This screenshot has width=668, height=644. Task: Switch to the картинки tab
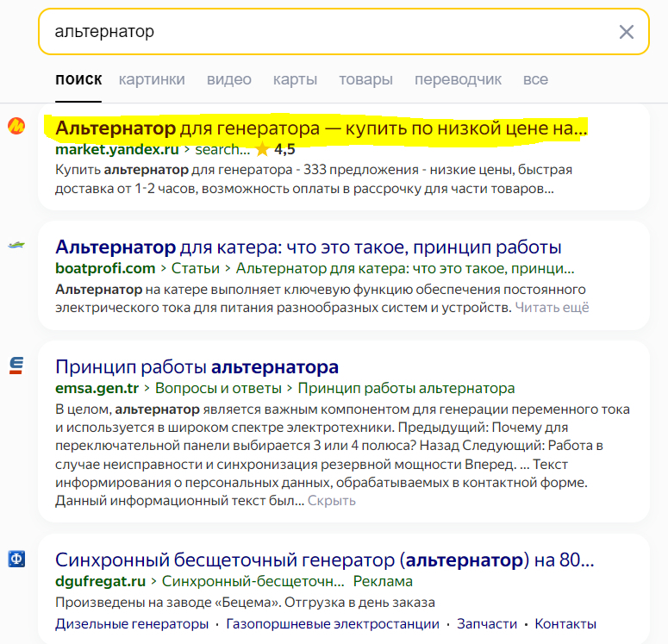point(152,79)
